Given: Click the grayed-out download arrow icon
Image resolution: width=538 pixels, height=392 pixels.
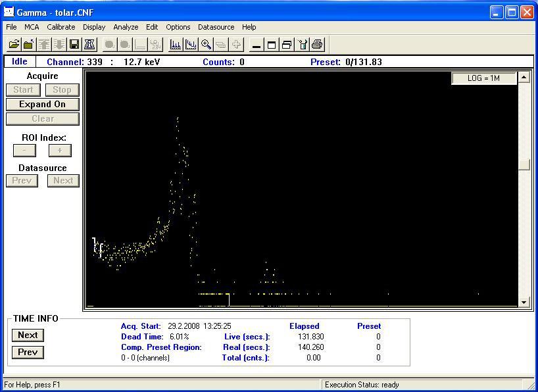Looking at the screenshot, I should pos(59,45).
